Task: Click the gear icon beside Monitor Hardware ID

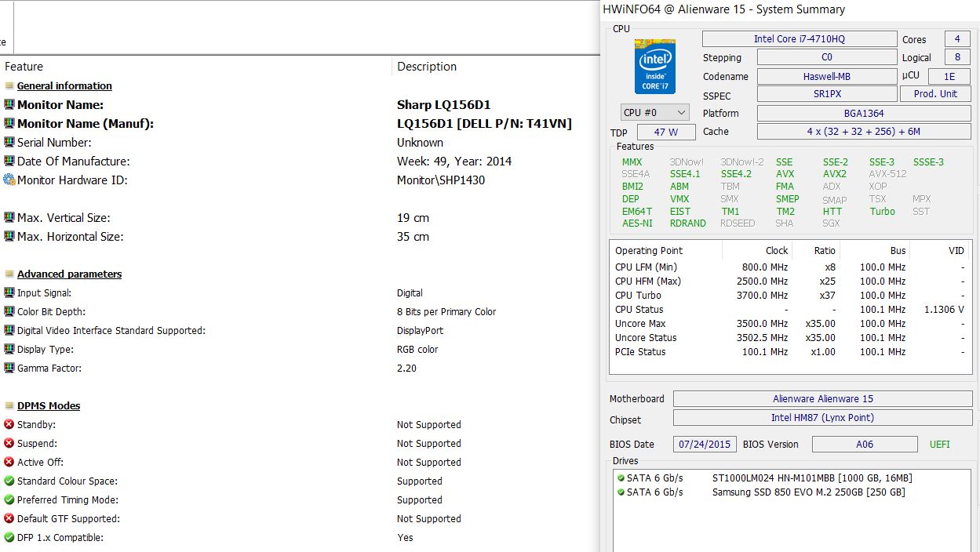Action: pyautogui.click(x=9, y=180)
